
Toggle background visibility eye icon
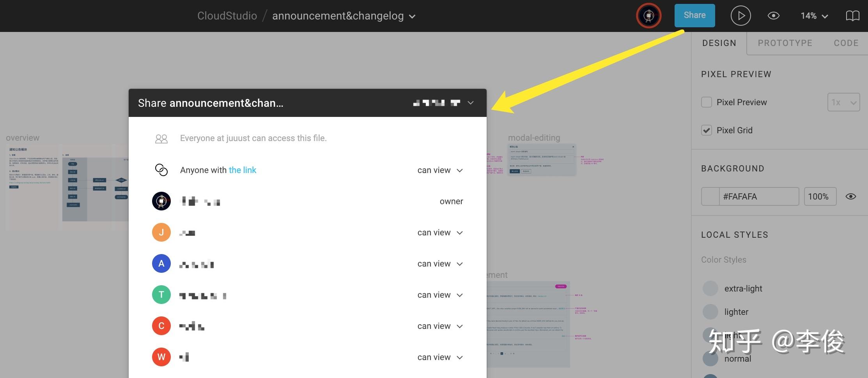click(x=850, y=196)
